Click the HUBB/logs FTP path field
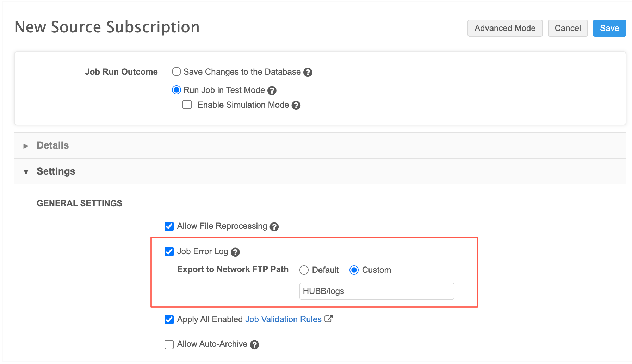This screenshot has height=364, width=632. tap(377, 291)
